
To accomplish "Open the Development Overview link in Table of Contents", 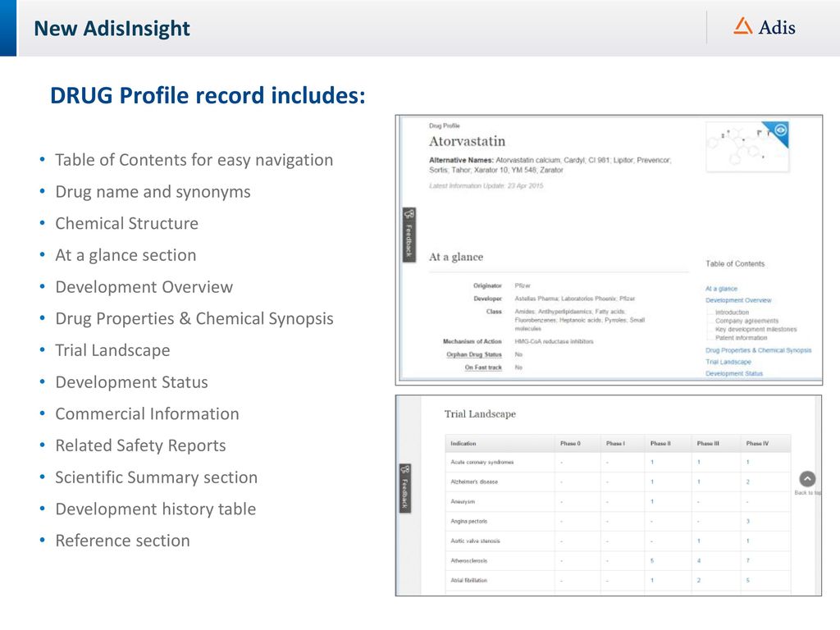I will click(x=738, y=300).
